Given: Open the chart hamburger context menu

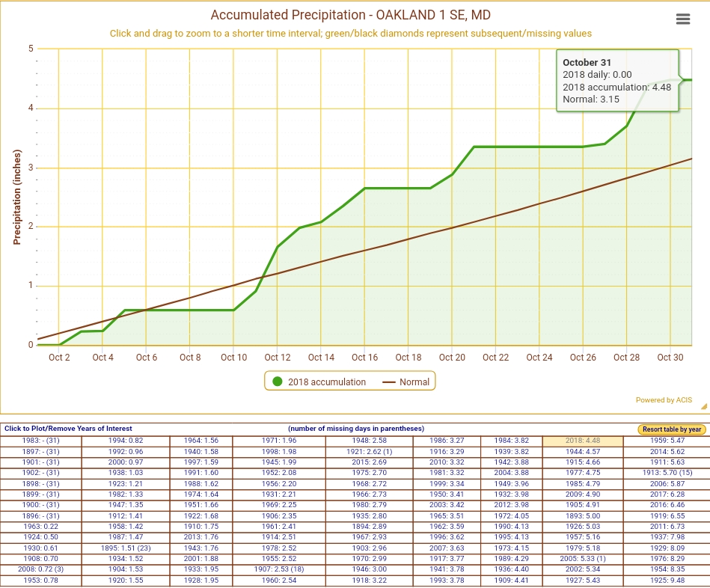Looking at the screenshot, I should pos(682,19).
